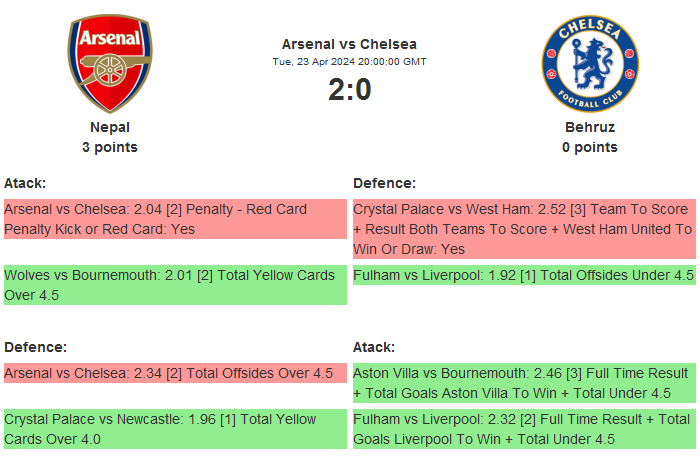Viewport: 700px width, 460px height.
Task: Select the Arsenal vs Chelsea match title
Action: pyautogui.click(x=349, y=44)
